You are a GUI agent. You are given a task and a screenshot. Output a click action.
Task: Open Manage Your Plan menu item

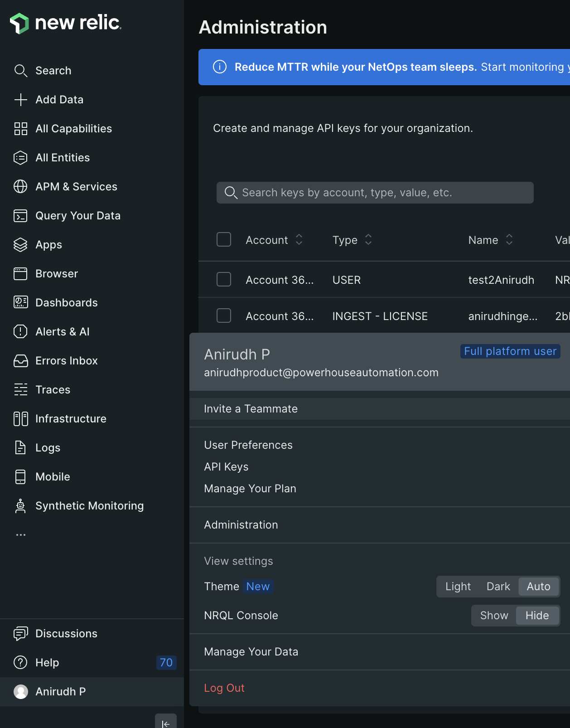coord(250,489)
